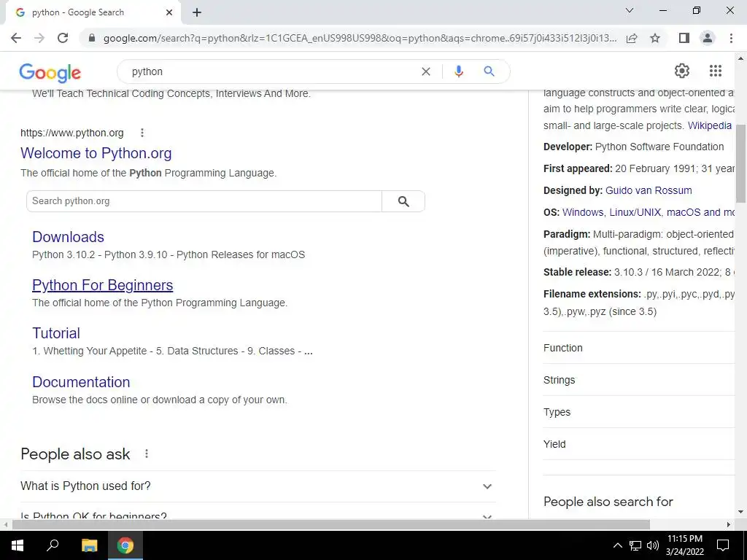Screen dimensions: 747x560
Task: Open options beside People also ask
Action: pos(147,454)
